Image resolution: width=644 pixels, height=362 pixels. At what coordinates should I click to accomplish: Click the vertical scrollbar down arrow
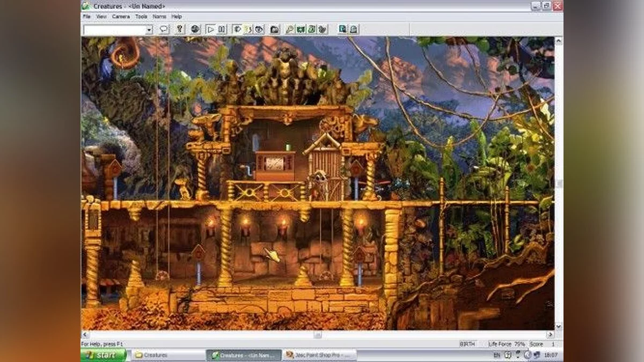click(559, 326)
